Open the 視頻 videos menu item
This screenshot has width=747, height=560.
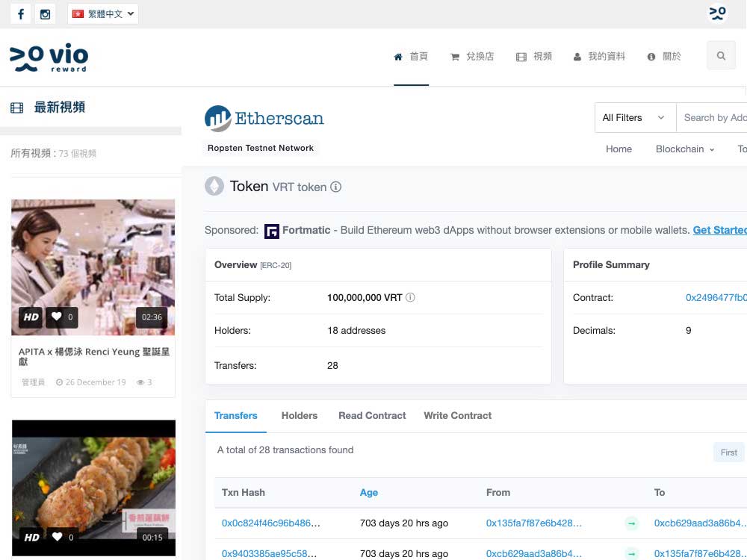pyautogui.click(x=534, y=57)
